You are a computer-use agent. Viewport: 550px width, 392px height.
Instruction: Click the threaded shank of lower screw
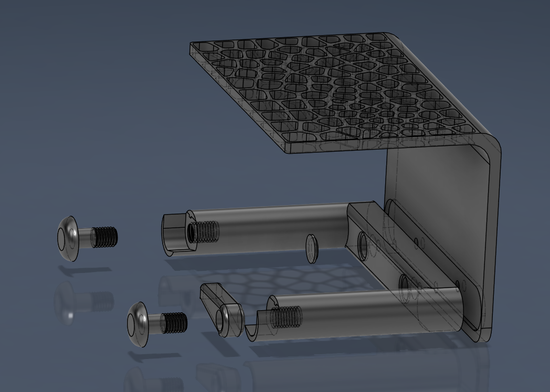click(174, 322)
